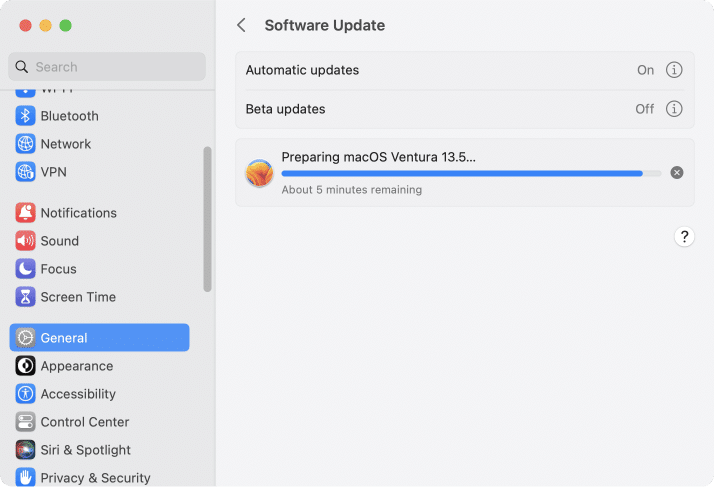This screenshot has width=714, height=487.
Task: Open Control Center settings
Action: pos(85,422)
